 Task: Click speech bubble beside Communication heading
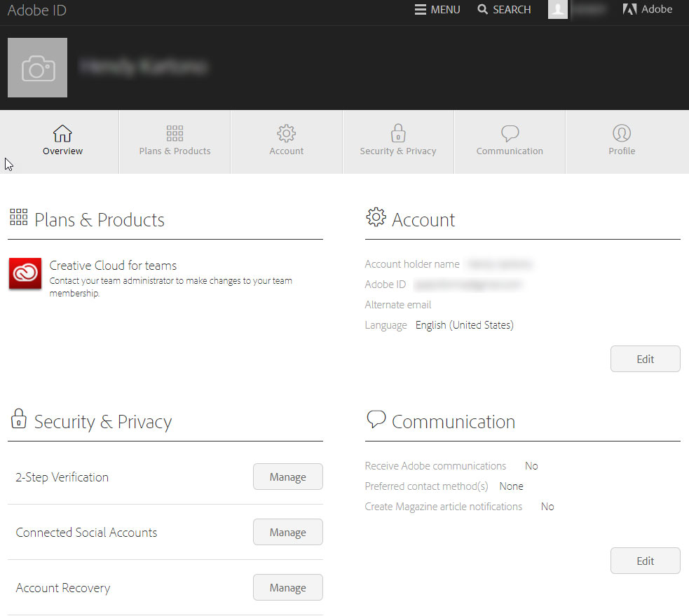click(376, 419)
